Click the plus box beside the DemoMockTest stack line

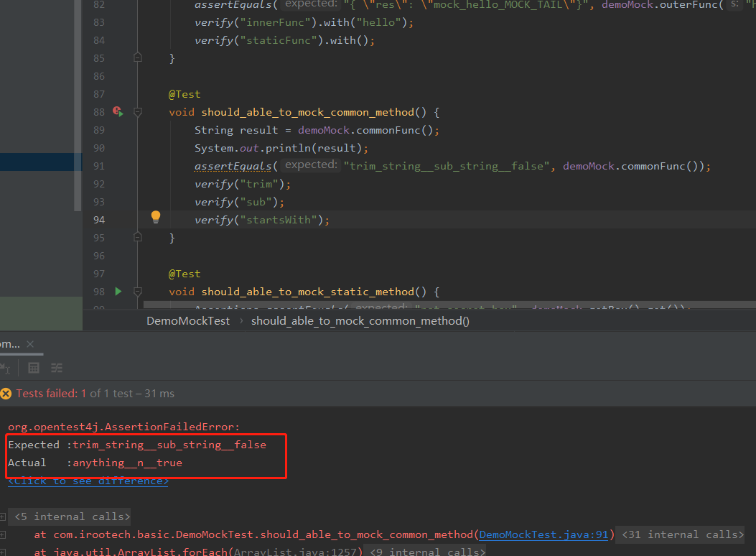point(3,534)
